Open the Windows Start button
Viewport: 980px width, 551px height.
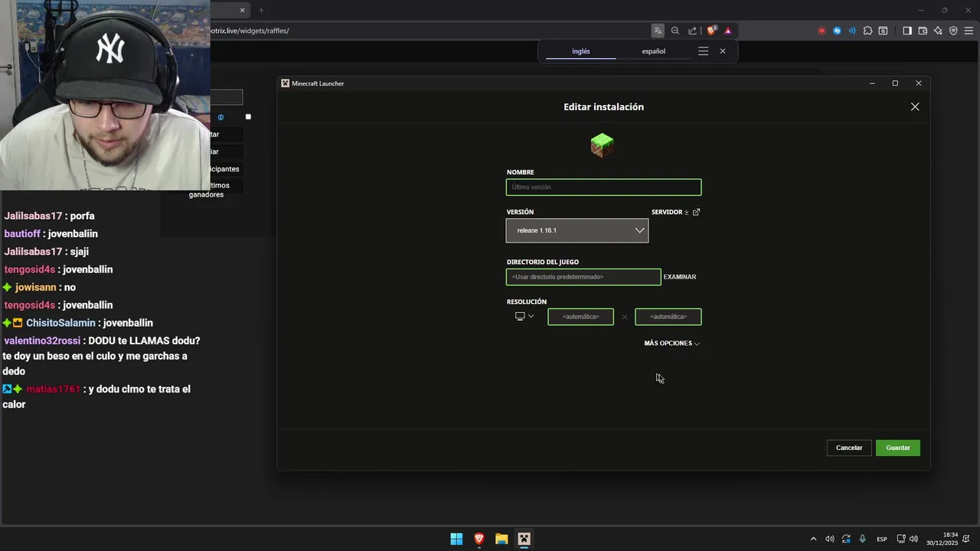[x=456, y=539]
